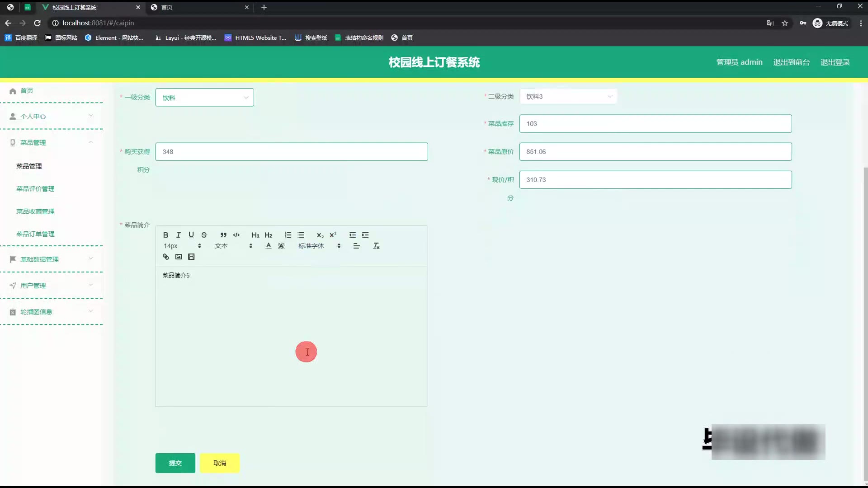Open 菜品评价管理 in sidebar
The height and width of the screenshot is (488, 868).
(x=35, y=189)
